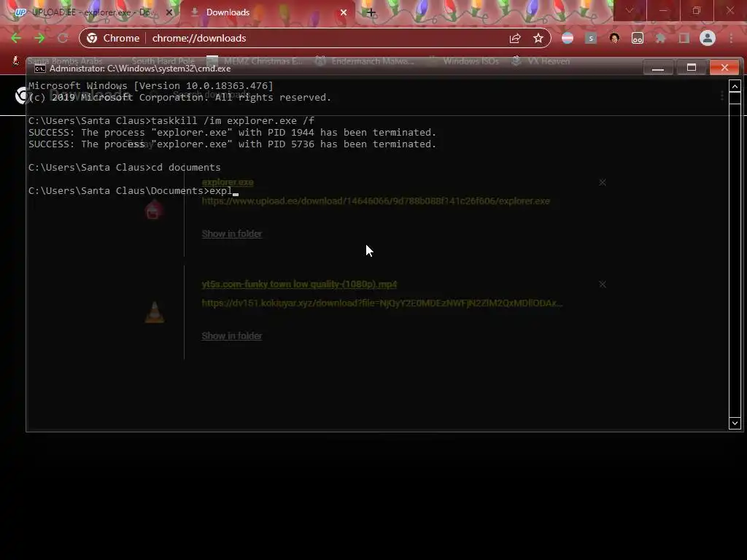The image size is (747, 560).
Task: Open the Endermanch Malware bookmark
Action: tap(365, 61)
